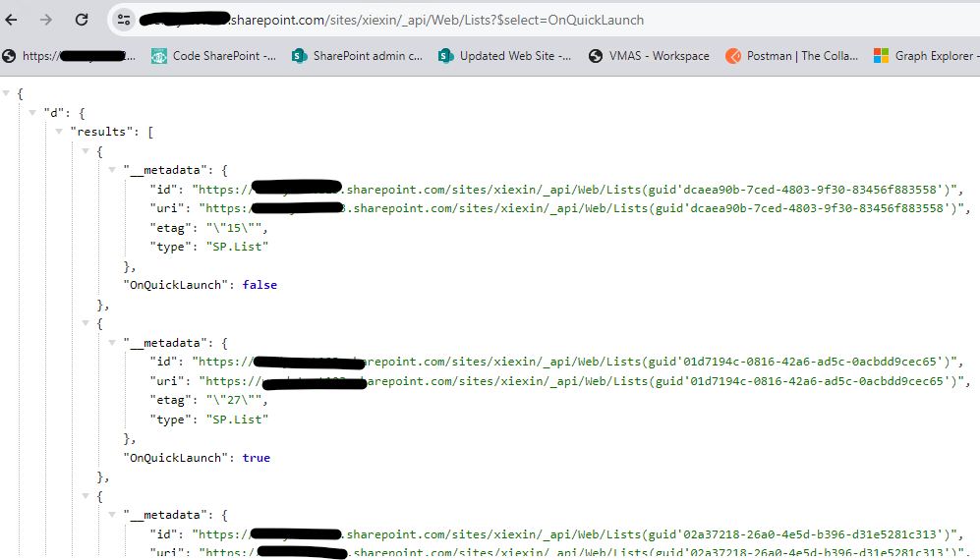Collapse third result's __metadata node
Image resolution: width=980 pixels, height=560 pixels.
tap(112, 515)
